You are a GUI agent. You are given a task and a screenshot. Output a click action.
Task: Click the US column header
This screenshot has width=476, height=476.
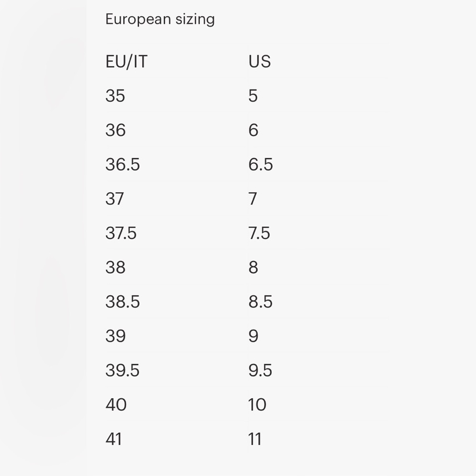click(259, 61)
